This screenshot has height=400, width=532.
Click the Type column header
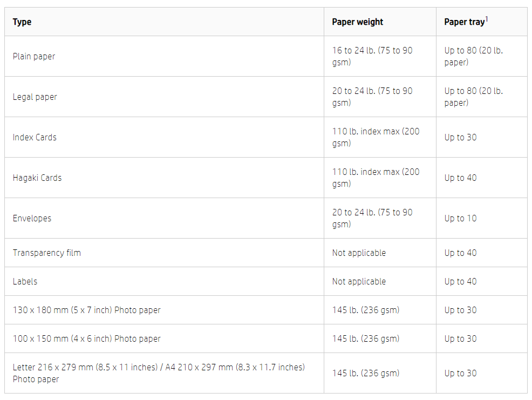(22, 22)
